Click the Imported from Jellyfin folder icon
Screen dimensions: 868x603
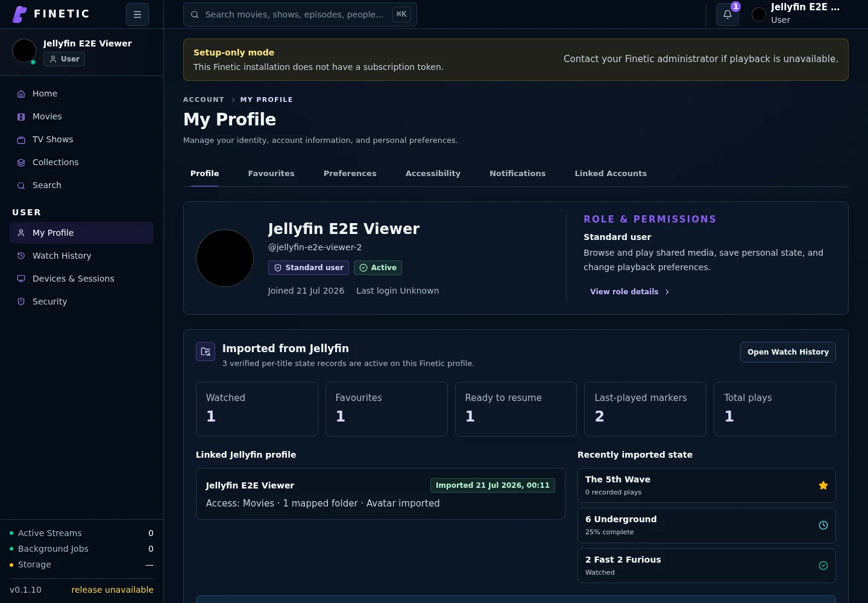click(206, 352)
